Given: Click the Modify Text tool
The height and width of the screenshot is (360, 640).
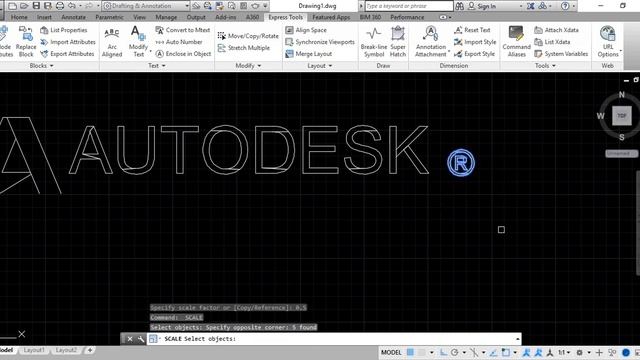Looking at the screenshot, I should [x=138, y=41].
